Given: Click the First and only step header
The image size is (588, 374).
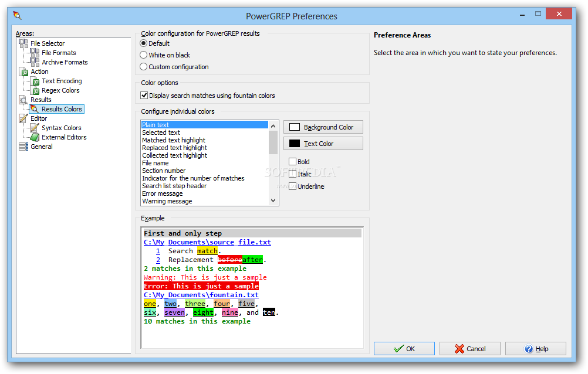Looking at the screenshot, I should (252, 233).
